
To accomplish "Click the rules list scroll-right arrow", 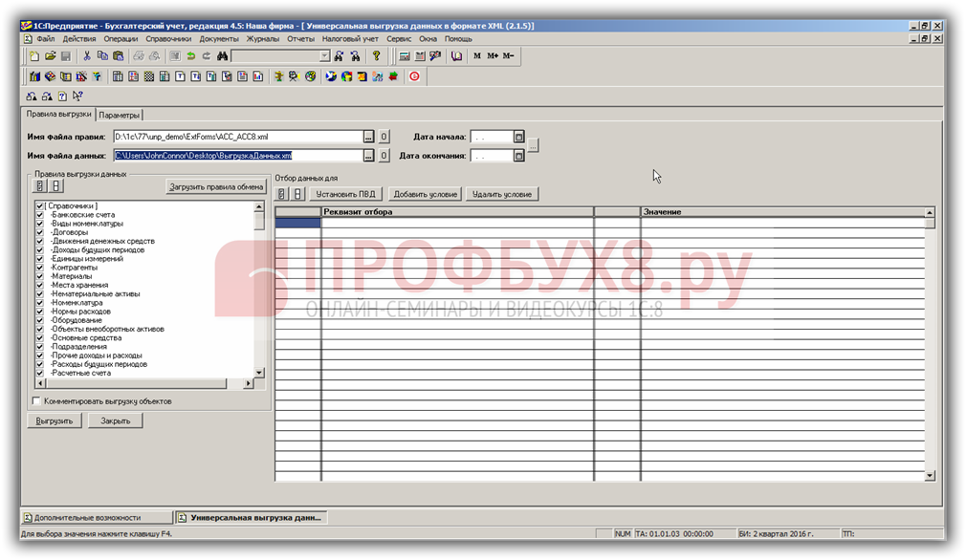I will click(x=249, y=383).
